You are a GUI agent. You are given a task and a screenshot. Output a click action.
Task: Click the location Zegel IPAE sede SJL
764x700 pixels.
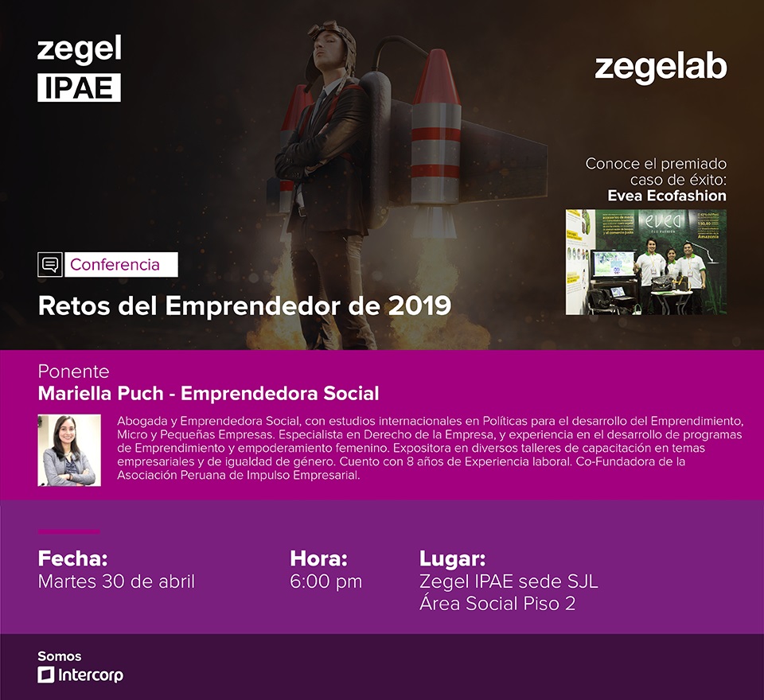tap(509, 581)
